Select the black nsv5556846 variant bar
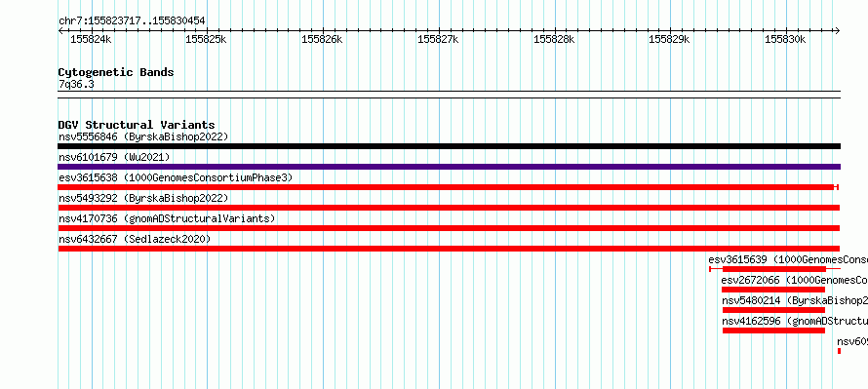This screenshot has width=868, height=389. click(x=449, y=146)
